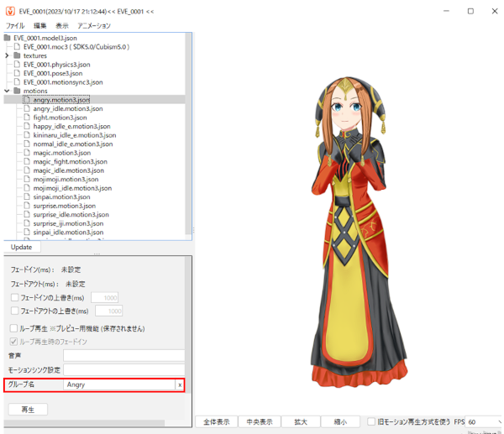
Task: Select magic_fight.motion3.json file
Action: coord(70,161)
